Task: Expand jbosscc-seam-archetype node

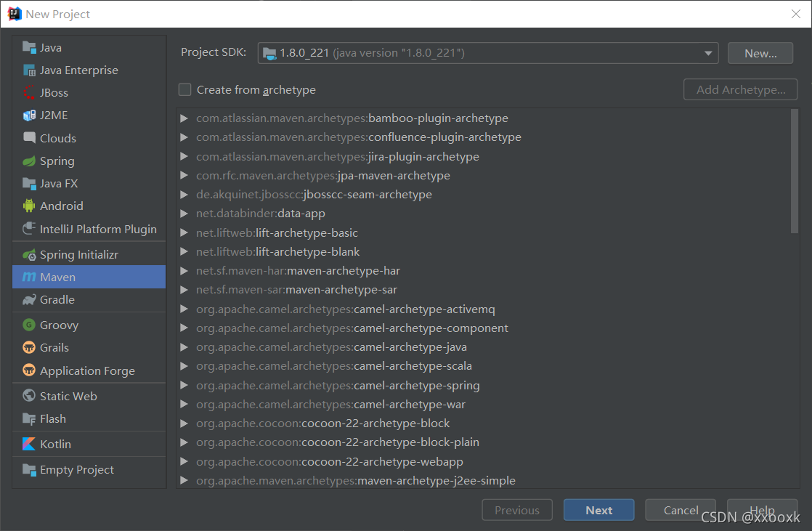Action: tap(184, 194)
